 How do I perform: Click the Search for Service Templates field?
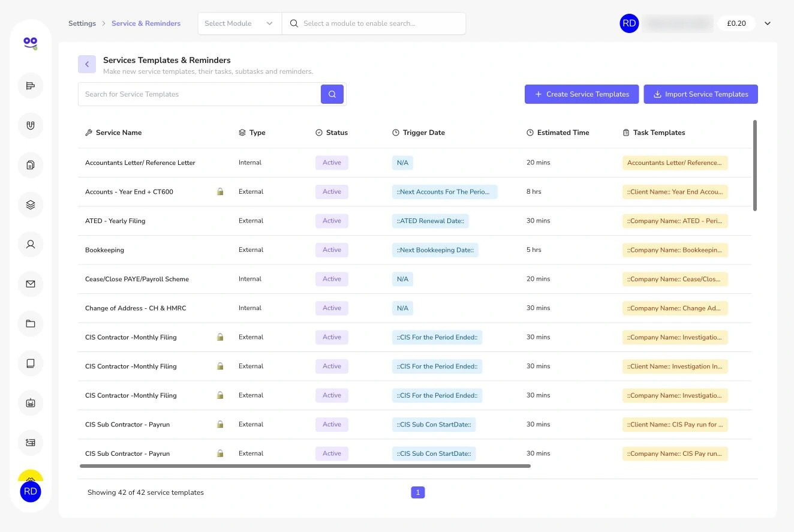click(200, 94)
